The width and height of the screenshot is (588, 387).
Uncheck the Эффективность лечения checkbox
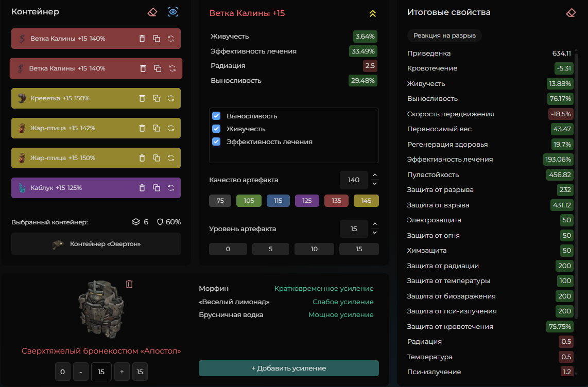[216, 142]
